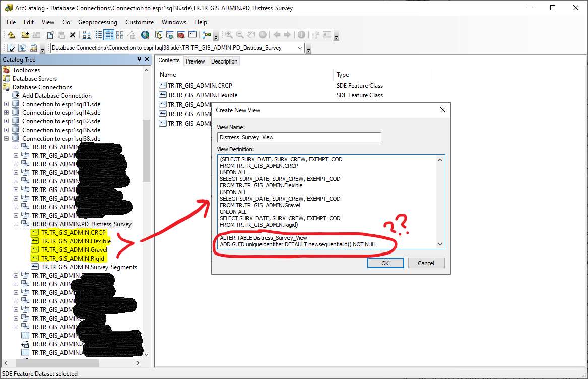Click the Go Back extent arrow
588x379 pixels.
277,35
